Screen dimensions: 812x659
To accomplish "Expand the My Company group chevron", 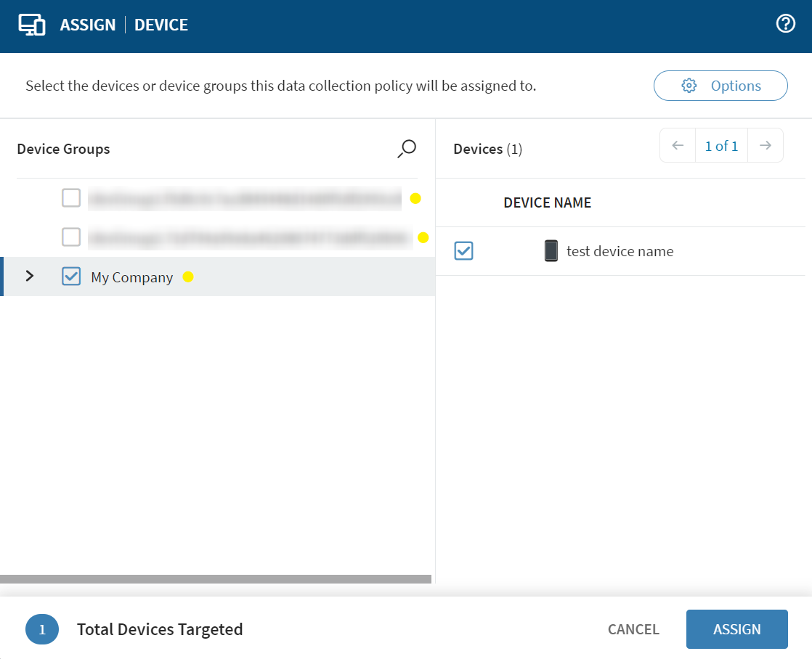I will (30, 277).
